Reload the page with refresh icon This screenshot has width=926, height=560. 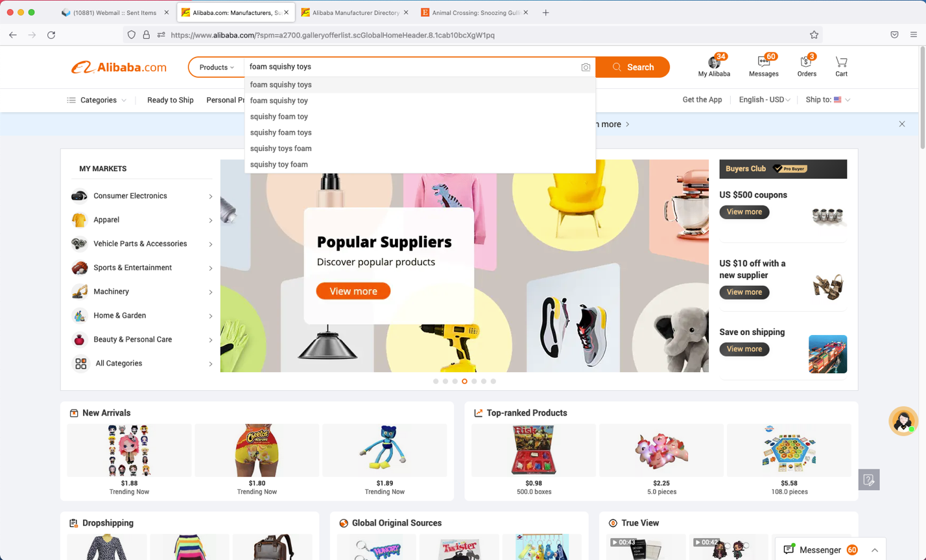click(x=51, y=35)
